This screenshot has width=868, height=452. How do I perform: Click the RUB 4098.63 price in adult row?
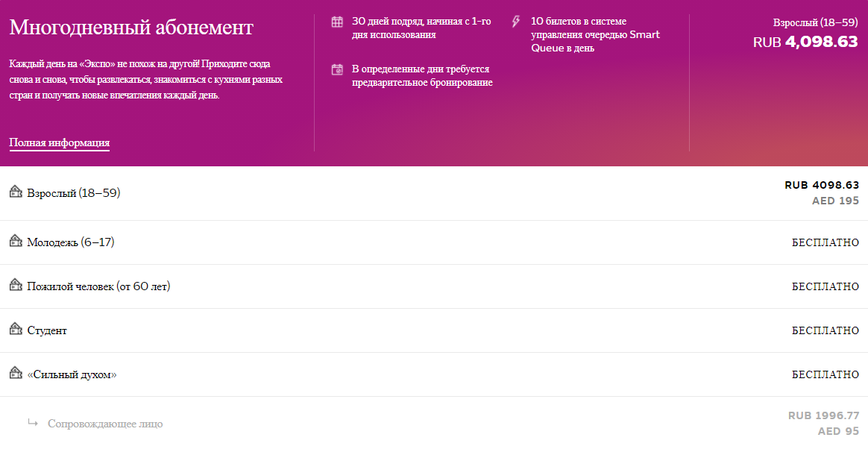point(822,185)
